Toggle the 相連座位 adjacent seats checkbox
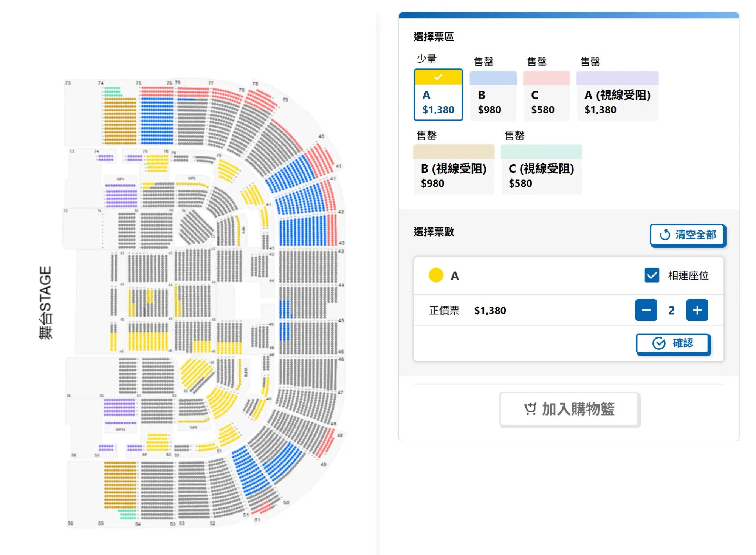 (652, 275)
